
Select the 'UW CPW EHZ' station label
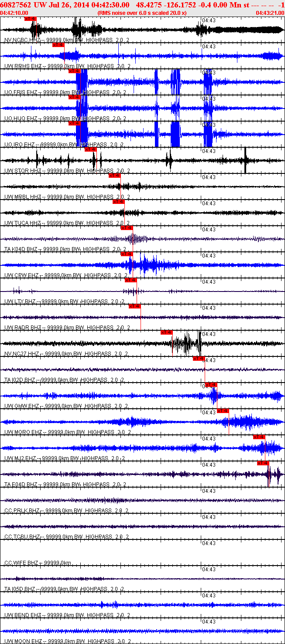tap(21, 275)
